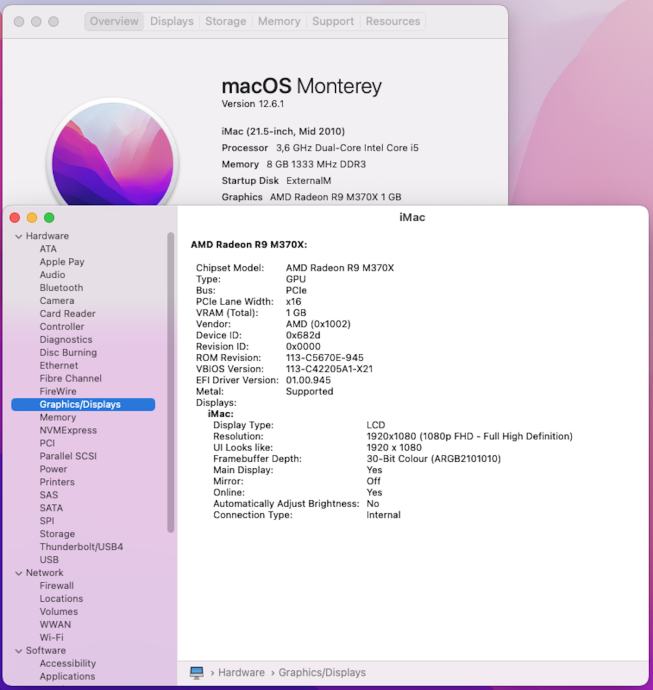Screen dimensions: 653x690
Task: Select Locations under Network
Action: pos(61,599)
